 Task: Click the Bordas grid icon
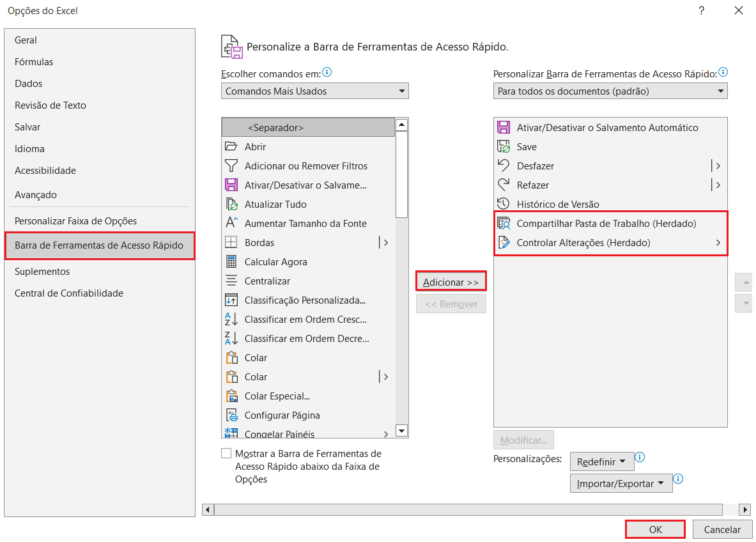[x=231, y=242]
